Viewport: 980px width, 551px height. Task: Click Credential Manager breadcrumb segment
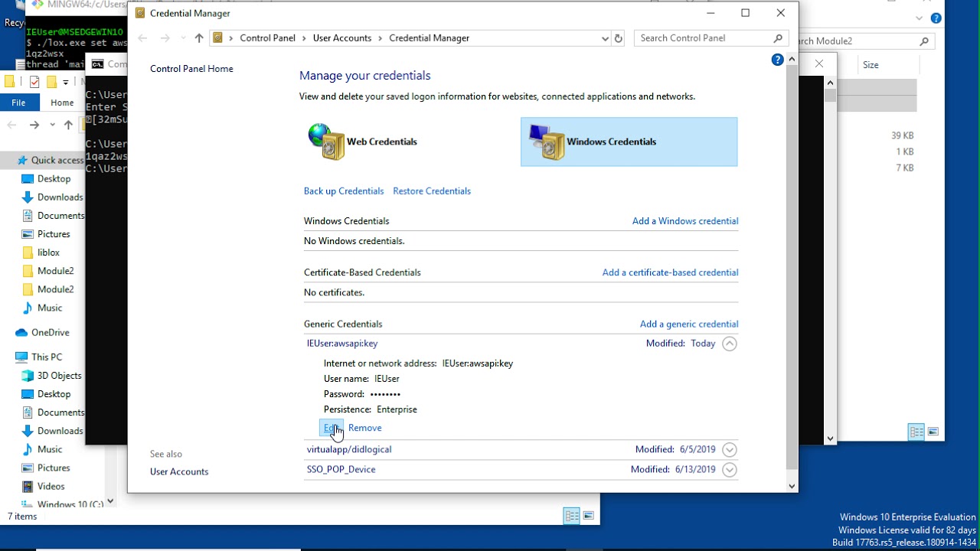(x=429, y=37)
